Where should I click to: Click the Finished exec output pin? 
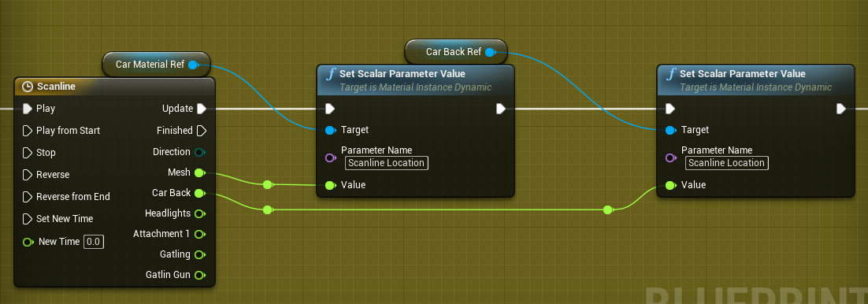(x=202, y=131)
